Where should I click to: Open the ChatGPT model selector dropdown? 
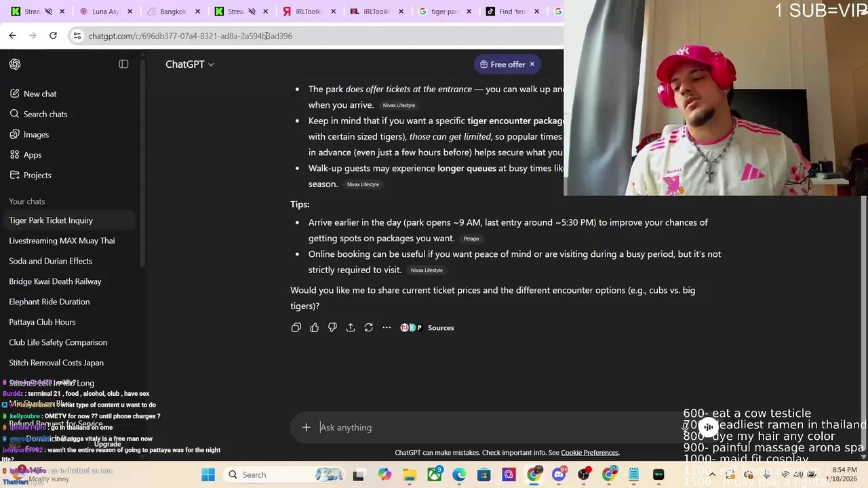point(190,64)
